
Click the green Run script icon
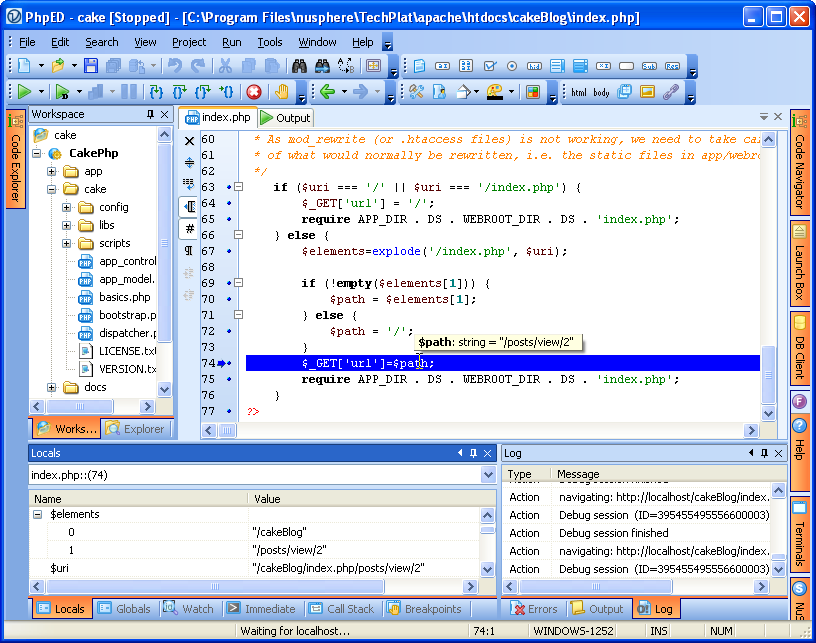point(24,92)
